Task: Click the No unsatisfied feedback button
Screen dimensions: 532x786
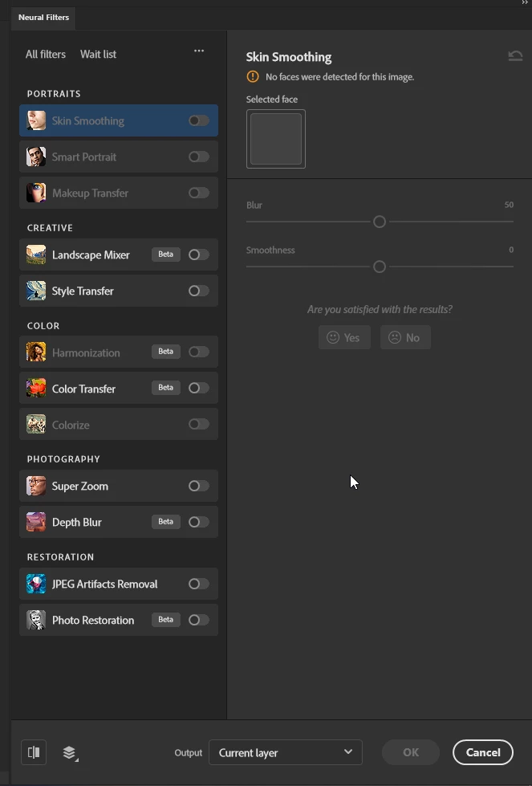Action: [x=405, y=337]
